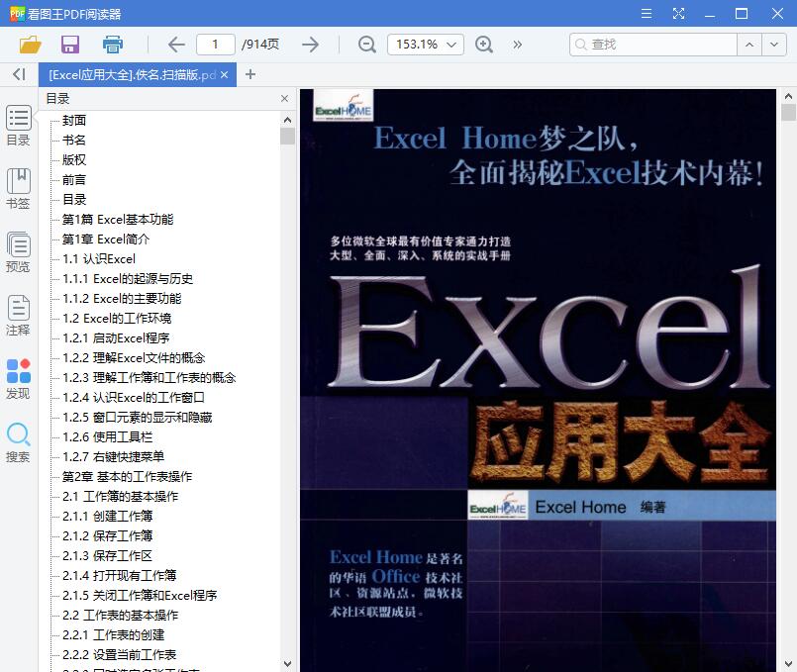
Task: Jump to 2.1.1 创建工作簿
Action: 107,517
